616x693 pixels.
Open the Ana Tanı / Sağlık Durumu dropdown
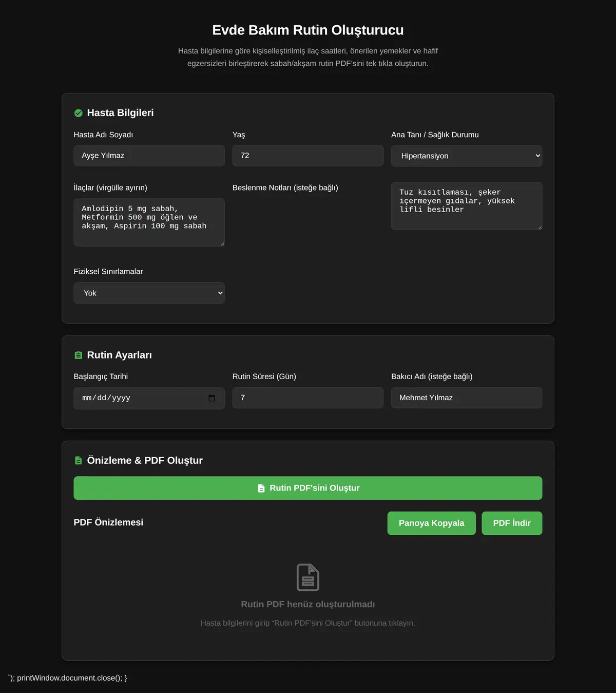(x=467, y=156)
